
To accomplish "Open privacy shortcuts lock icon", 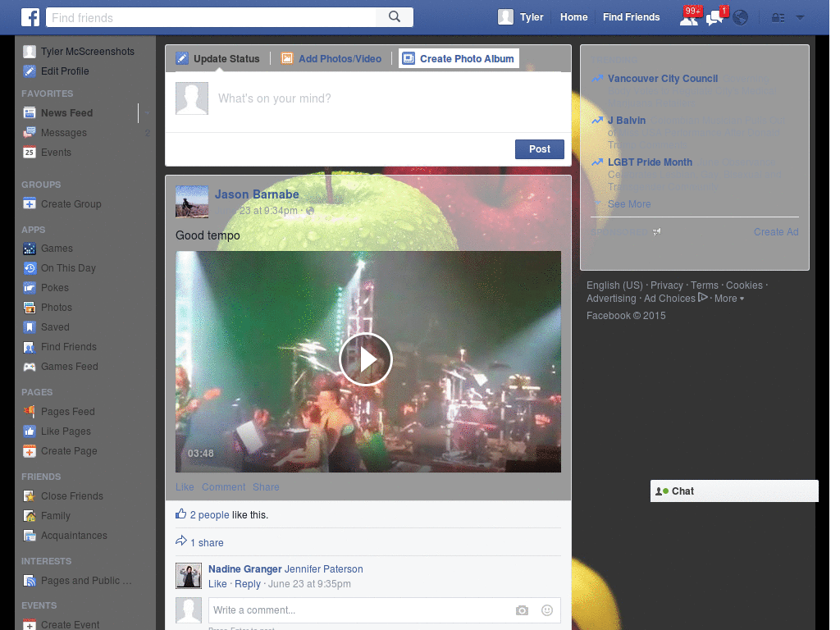I will pos(778,18).
